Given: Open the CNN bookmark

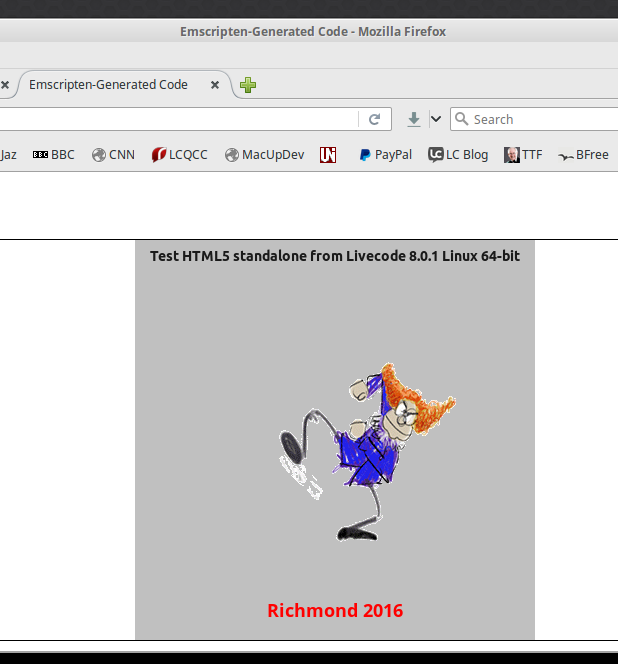Looking at the screenshot, I should pyautogui.click(x=113, y=155).
